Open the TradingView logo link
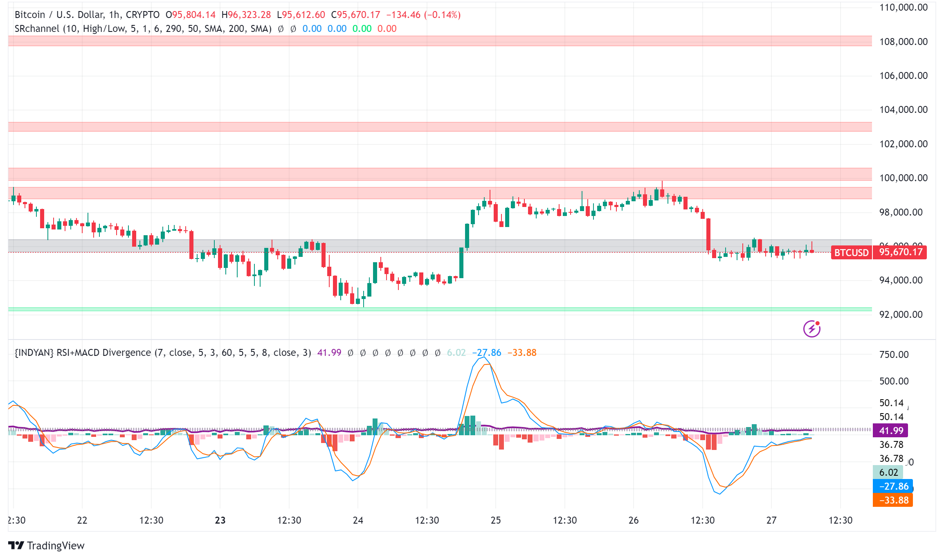This screenshot has height=560, width=944. pyautogui.click(x=46, y=546)
